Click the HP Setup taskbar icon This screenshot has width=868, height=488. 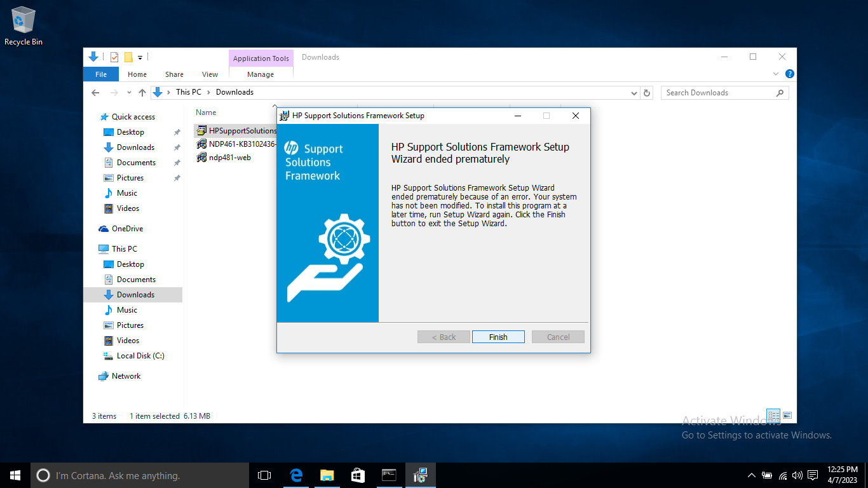420,475
